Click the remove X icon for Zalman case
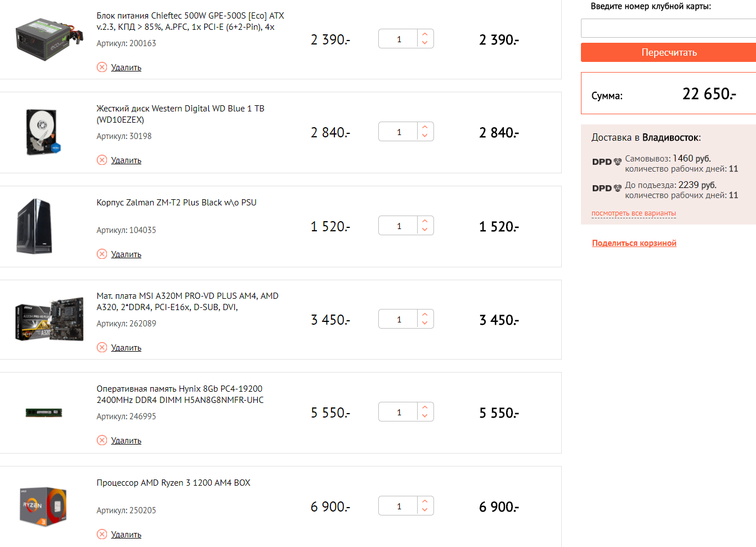 click(x=102, y=254)
